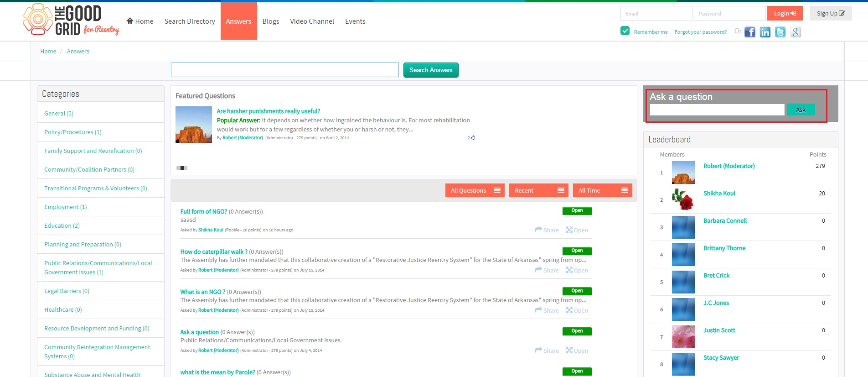The image size is (868, 377).
Task: Sign in with the Twitter icon
Action: pos(780,32)
